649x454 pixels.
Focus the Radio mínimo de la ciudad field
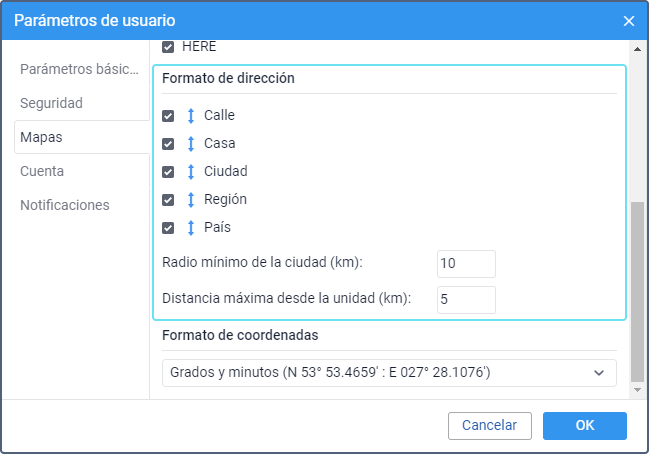(x=466, y=263)
